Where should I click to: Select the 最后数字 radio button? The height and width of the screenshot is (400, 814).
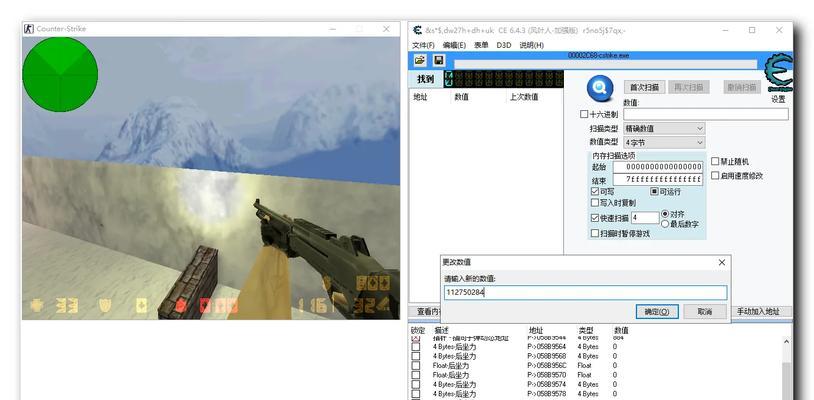click(x=665, y=224)
